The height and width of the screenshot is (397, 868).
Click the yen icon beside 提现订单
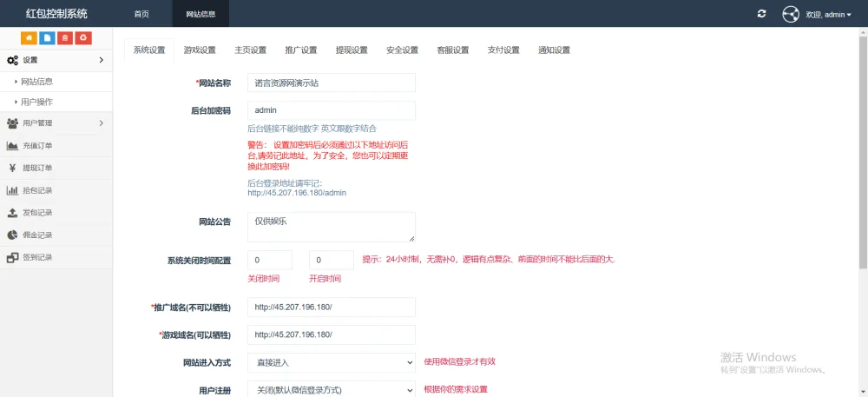(12, 168)
